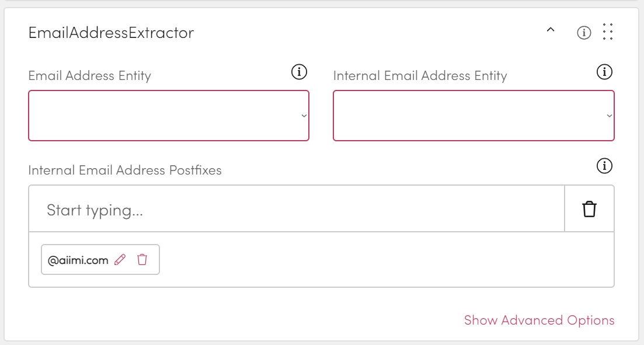Show info for Email Address Entity
644x345 pixels.
[x=299, y=72]
